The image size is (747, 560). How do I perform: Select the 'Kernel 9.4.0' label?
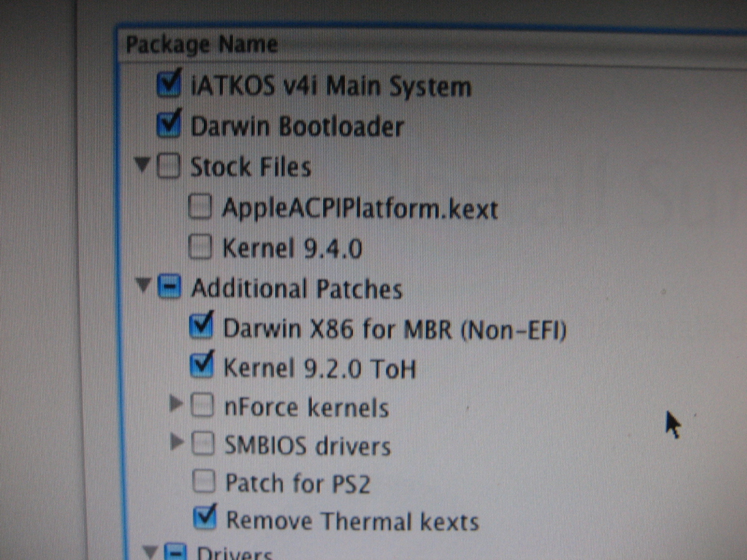292,249
